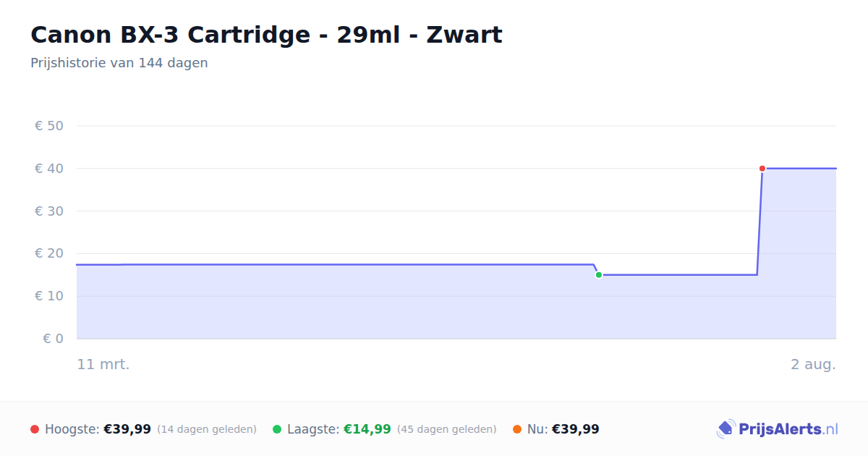Screen dimensions: 868x456
Task: Click the orange current price legend dot
Action: tap(517, 429)
